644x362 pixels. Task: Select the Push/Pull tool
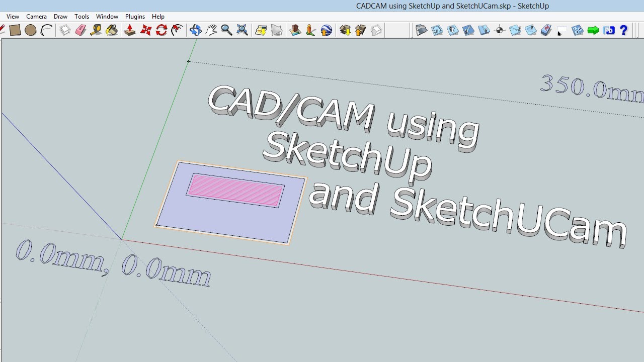pos(130,30)
